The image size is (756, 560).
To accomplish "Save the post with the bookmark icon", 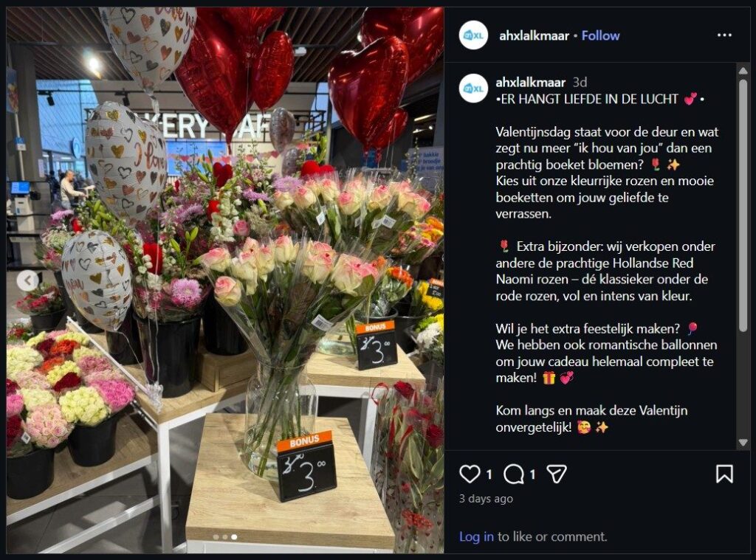I will [x=724, y=474].
